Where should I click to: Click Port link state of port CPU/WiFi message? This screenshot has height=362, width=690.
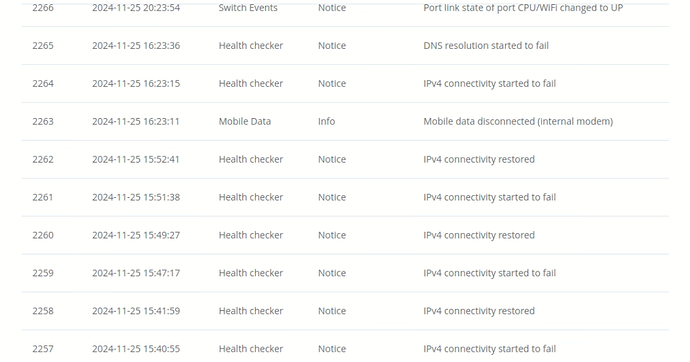tap(523, 8)
